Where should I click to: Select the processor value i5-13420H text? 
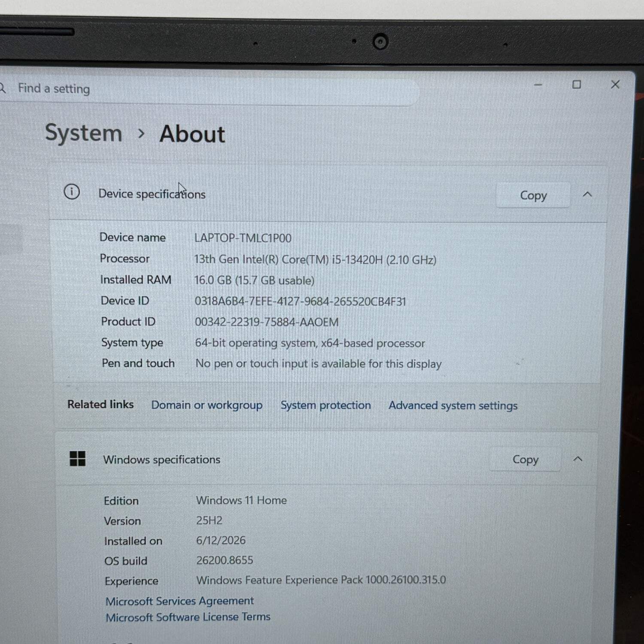coord(315,260)
